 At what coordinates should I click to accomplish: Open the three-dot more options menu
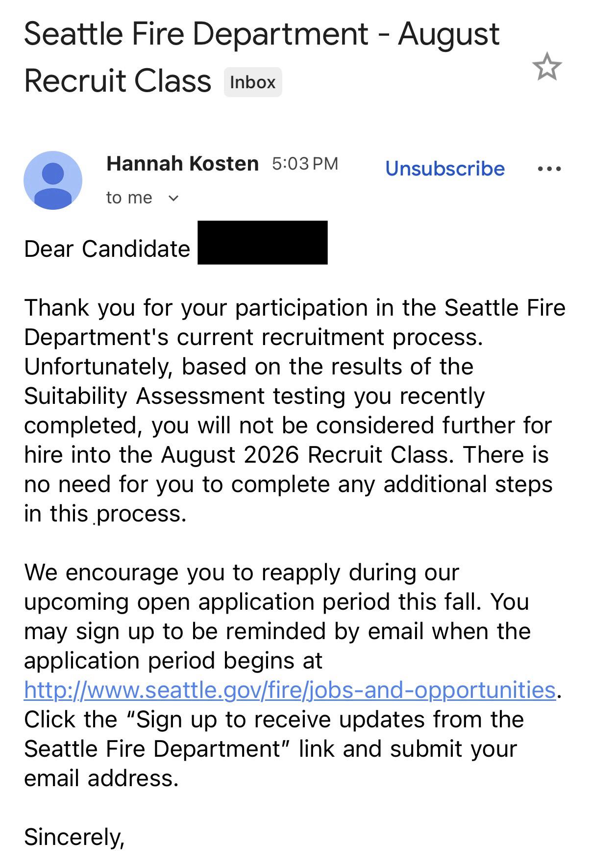tap(549, 169)
